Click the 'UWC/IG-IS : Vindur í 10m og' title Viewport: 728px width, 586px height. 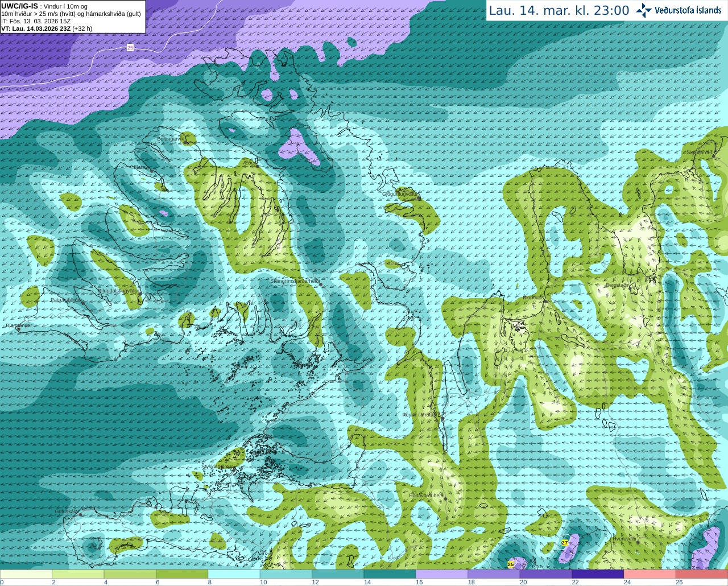[x=44, y=6]
